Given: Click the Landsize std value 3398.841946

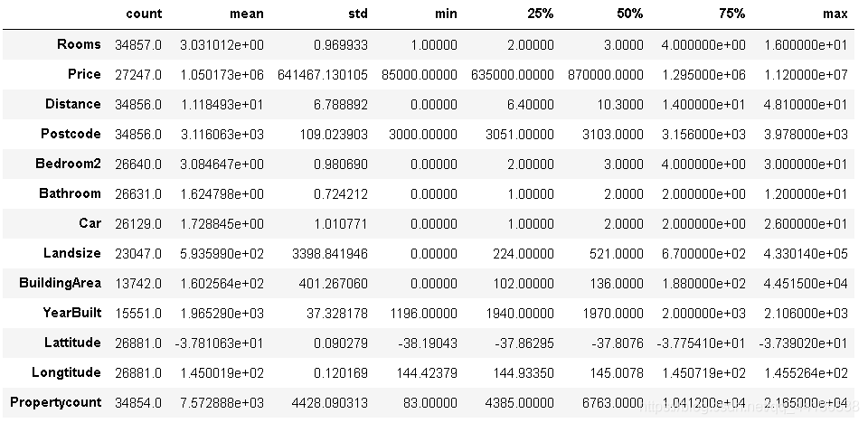Looking at the screenshot, I should [x=330, y=254].
